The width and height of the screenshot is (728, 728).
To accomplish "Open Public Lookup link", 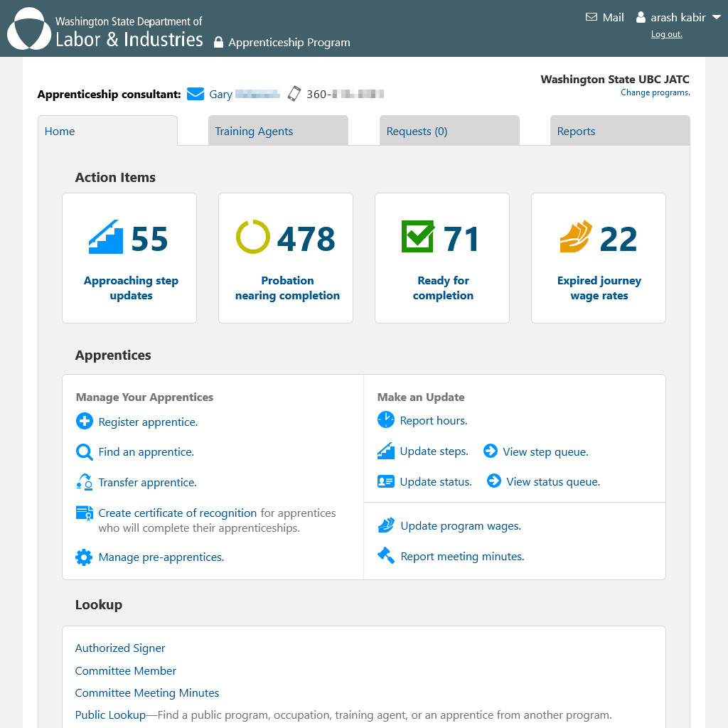I will [x=110, y=714].
